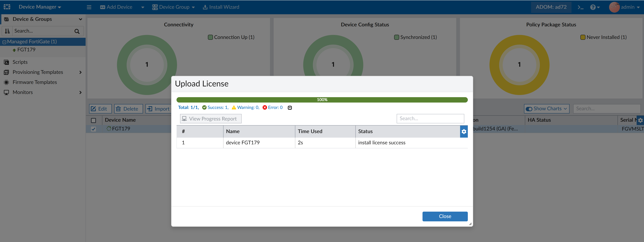Click the small expand icon after Error count

[x=290, y=108]
